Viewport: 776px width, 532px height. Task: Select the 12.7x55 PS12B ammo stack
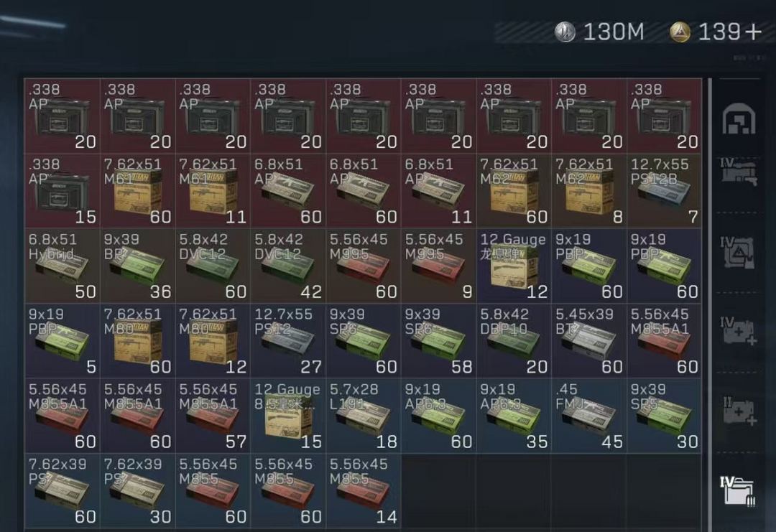[x=664, y=191]
